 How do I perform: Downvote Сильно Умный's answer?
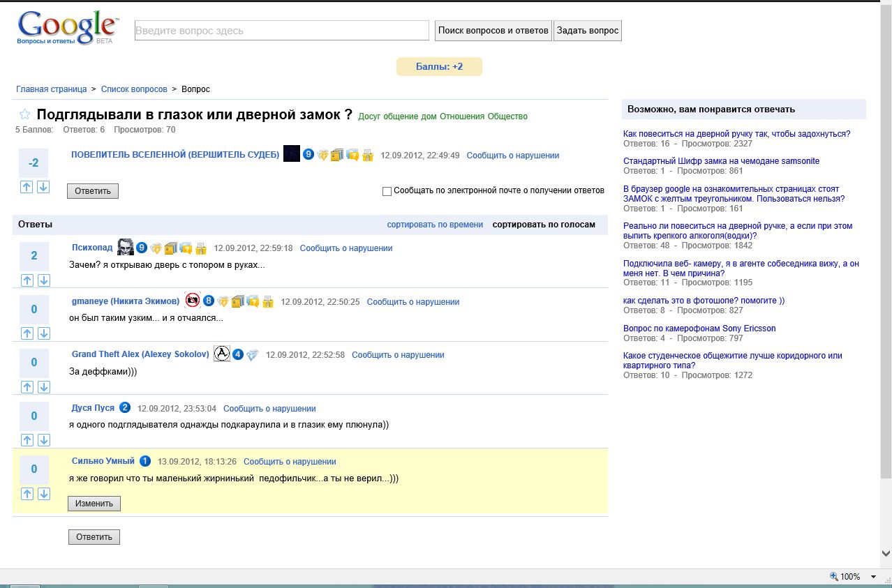click(x=43, y=494)
